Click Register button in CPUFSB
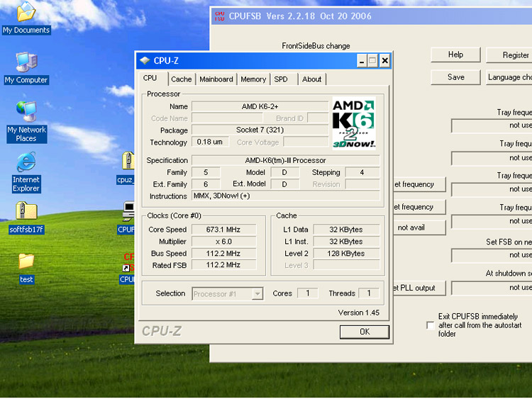This screenshot has height=399, width=532. (x=509, y=55)
